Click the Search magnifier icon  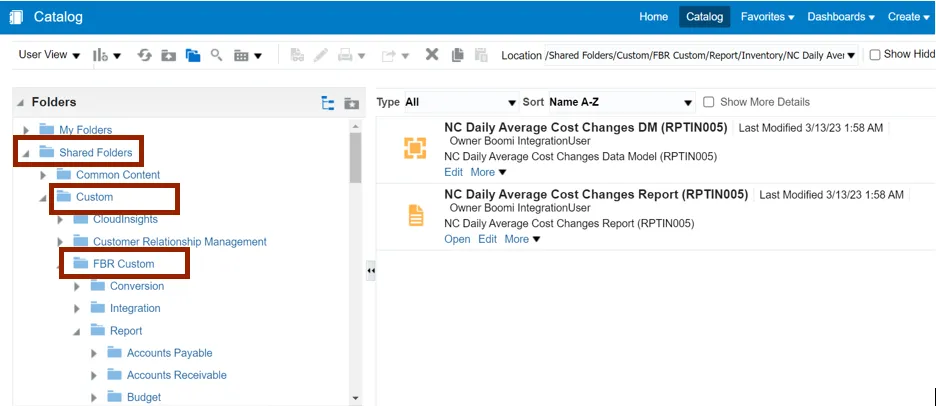point(216,55)
